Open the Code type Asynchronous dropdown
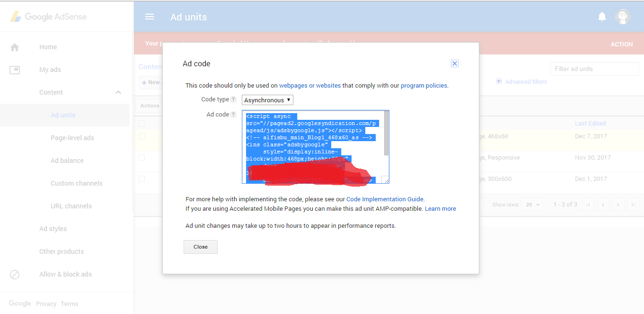The image size is (644, 314). coord(267,100)
